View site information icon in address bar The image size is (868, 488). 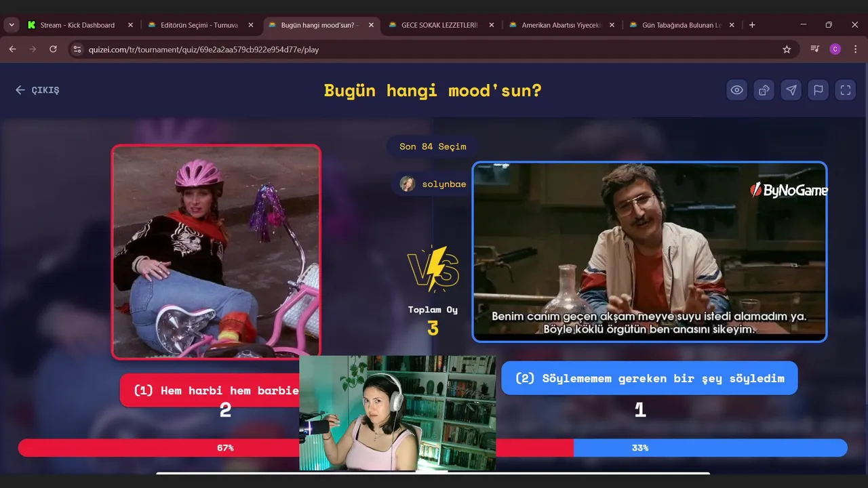[77, 49]
